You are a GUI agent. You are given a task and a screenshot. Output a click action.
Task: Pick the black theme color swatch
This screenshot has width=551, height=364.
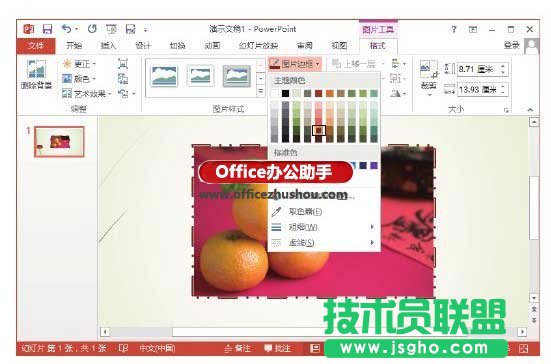click(x=285, y=93)
